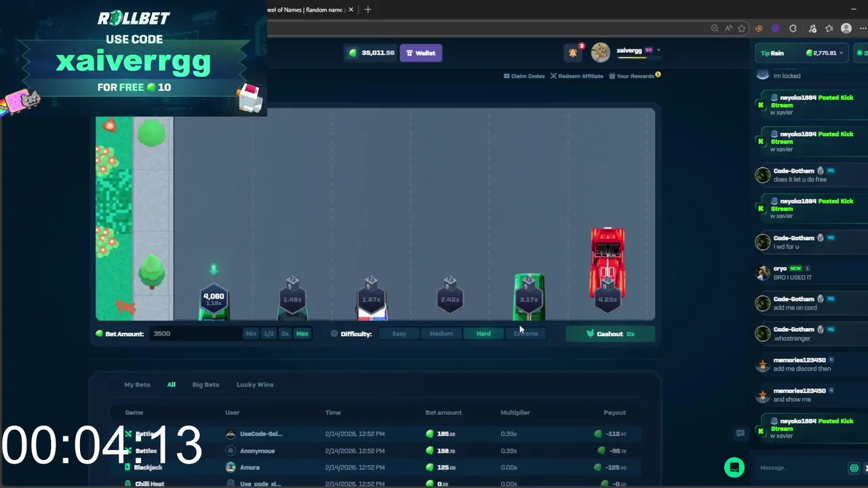This screenshot has width=868, height=488.
Task: Close the Wheel of Names browser tab
Action: click(351, 9)
